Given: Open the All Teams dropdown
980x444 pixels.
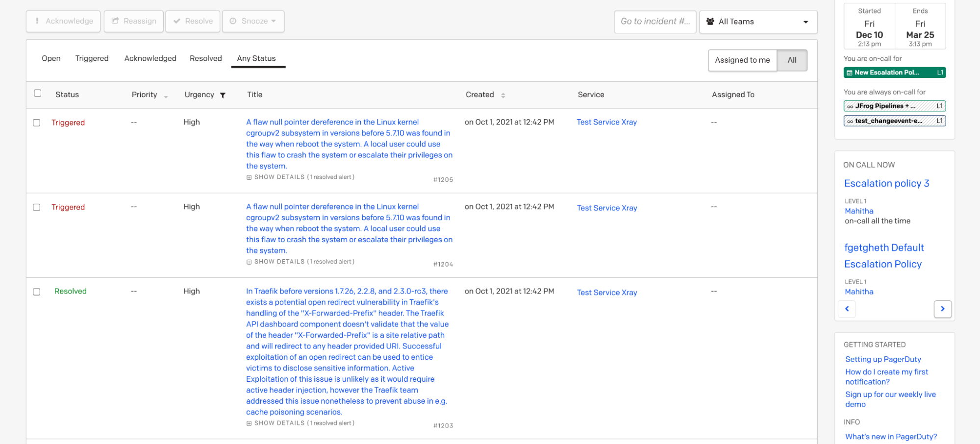Looking at the screenshot, I should click(x=758, y=22).
